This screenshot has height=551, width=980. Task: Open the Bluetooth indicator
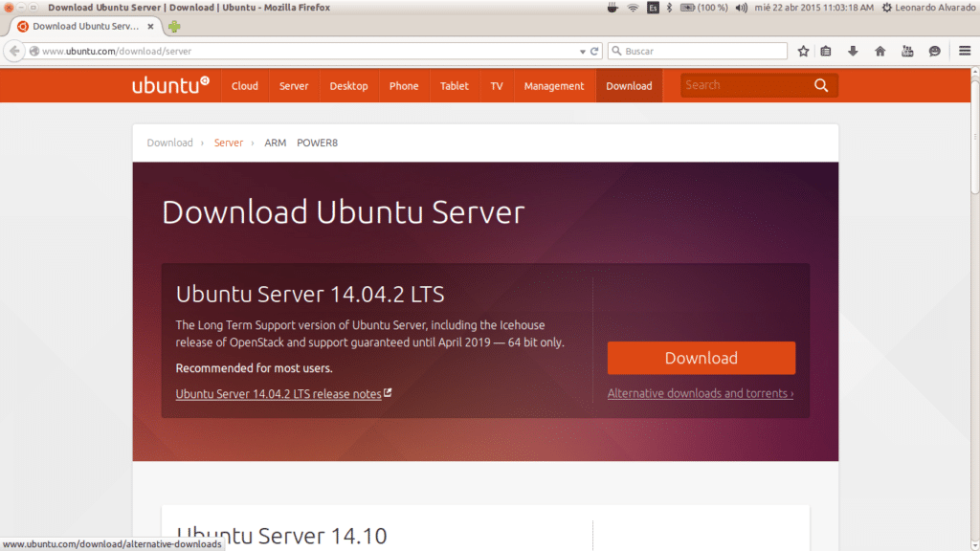(x=669, y=8)
